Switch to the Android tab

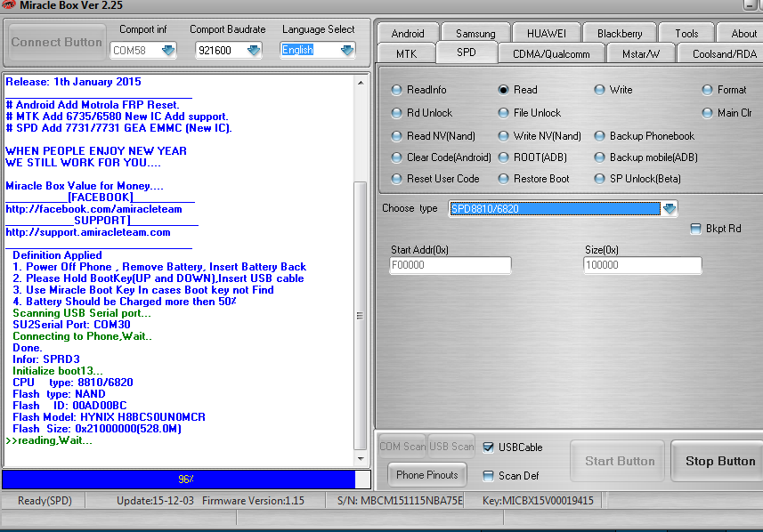pos(408,34)
